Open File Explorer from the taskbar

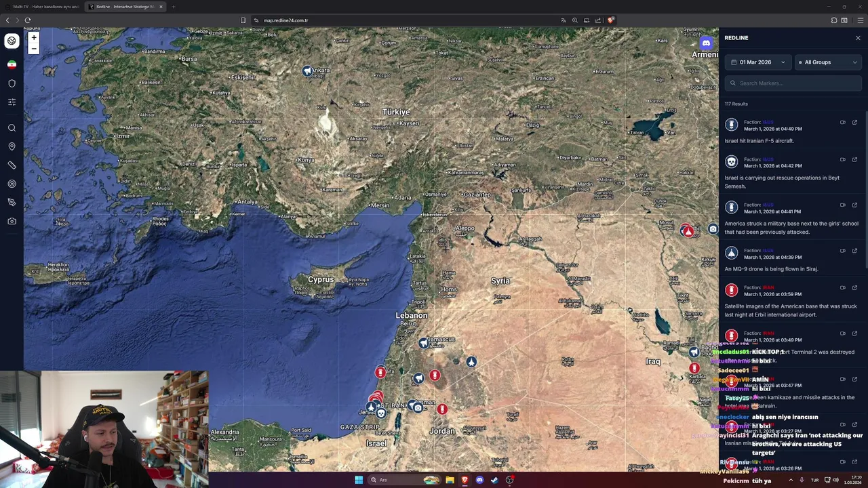pos(450,480)
